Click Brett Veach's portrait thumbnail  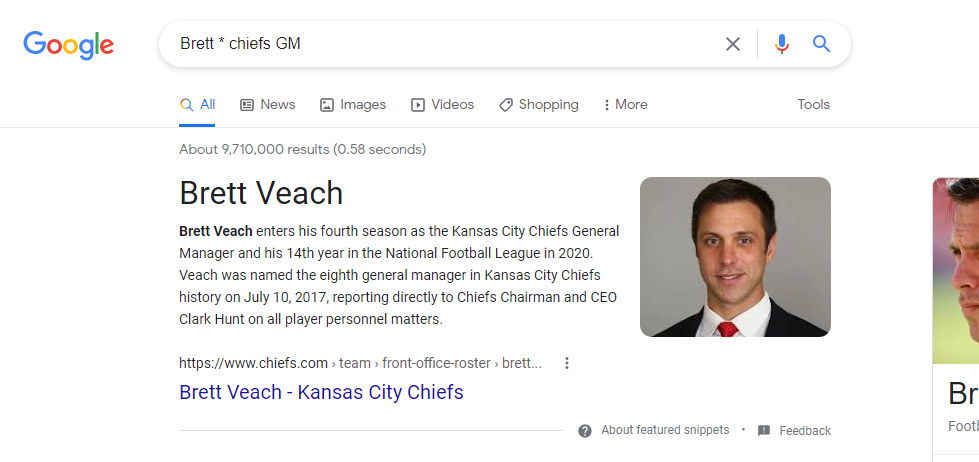pyautogui.click(x=735, y=257)
